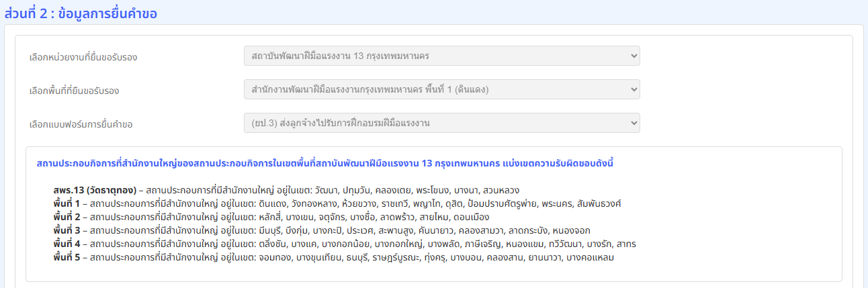The height and width of the screenshot is (288, 868).
Task: Open the เลือกหน่วยงานที่ยื่นขอรับรอง dropdown
Action: (x=442, y=56)
